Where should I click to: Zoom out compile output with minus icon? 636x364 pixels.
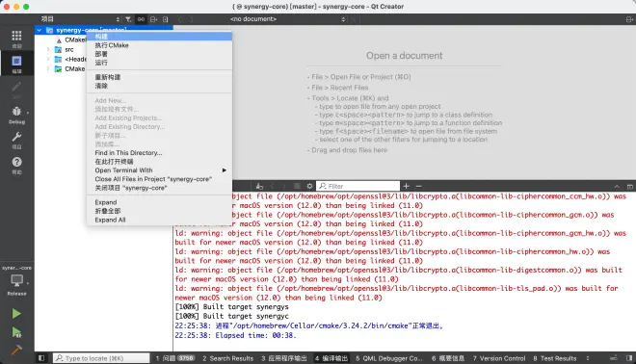(x=419, y=186)
